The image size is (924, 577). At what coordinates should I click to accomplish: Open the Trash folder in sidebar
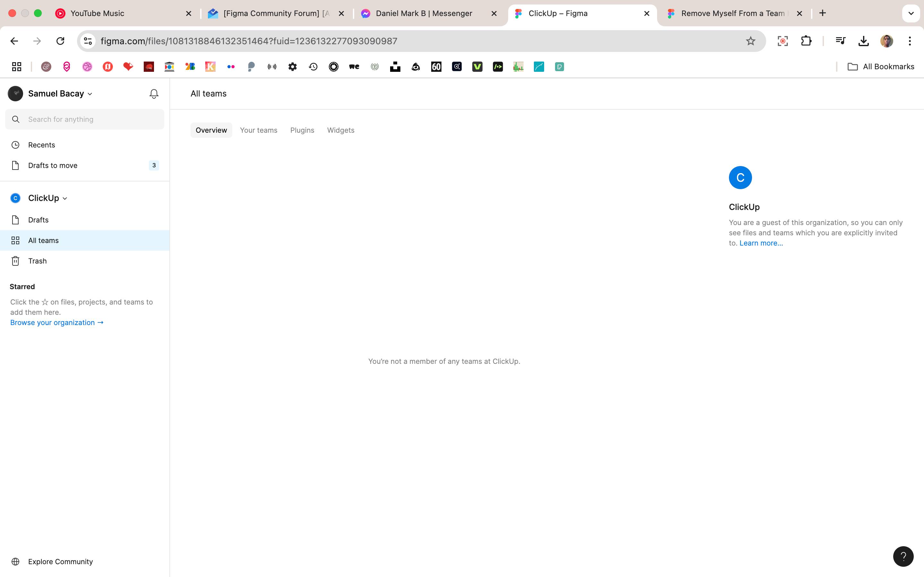37,261
